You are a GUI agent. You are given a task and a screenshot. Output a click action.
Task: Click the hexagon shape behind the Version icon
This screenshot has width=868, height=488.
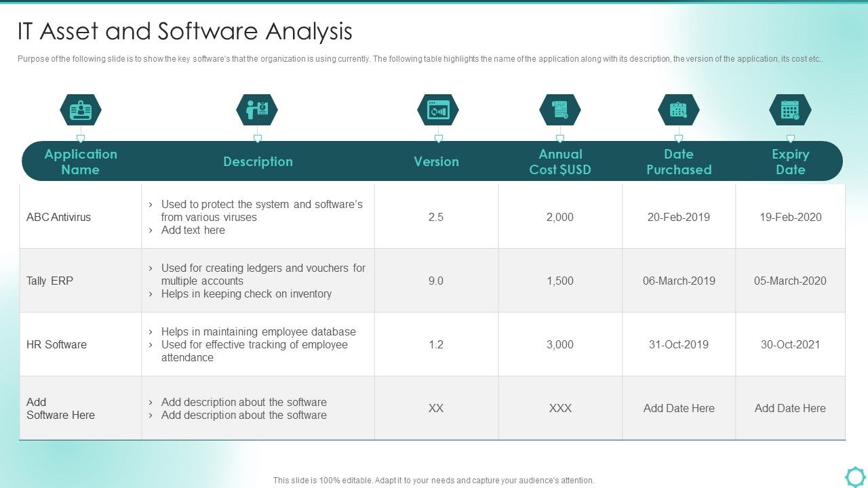(x=437, y=109)
